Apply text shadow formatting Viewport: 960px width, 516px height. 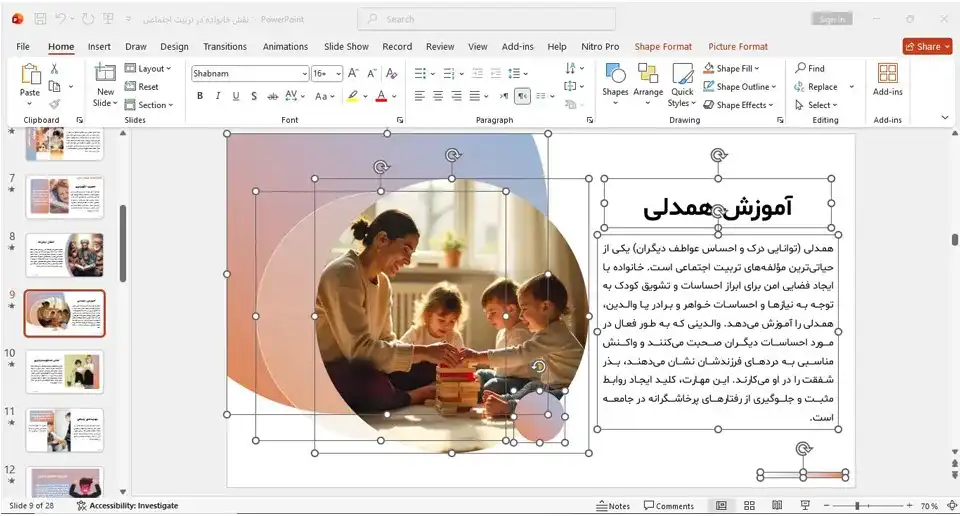(253, 96)
